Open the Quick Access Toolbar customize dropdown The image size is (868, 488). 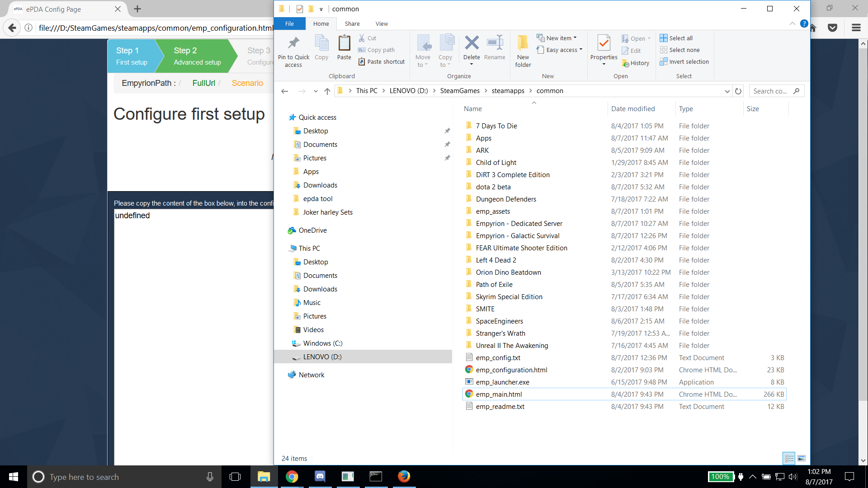point(321,9)
